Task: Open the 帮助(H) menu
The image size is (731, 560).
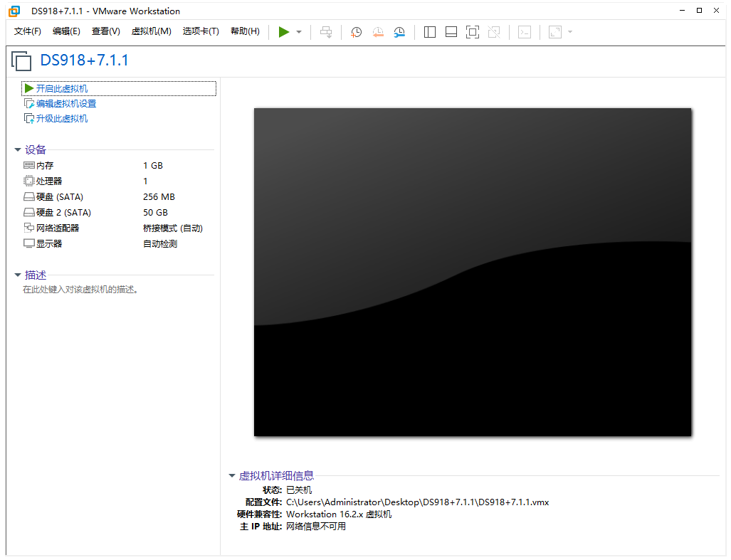Action: [246, 31]
